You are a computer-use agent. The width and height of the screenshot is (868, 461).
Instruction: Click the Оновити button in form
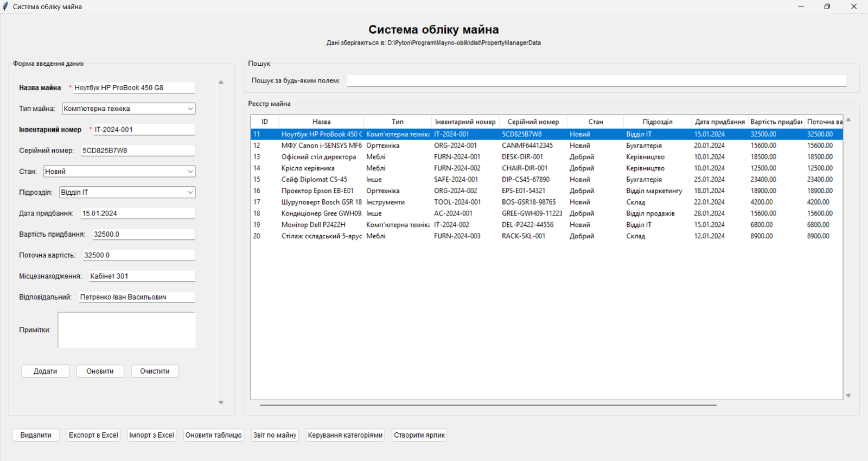click(x=100, y=371)
